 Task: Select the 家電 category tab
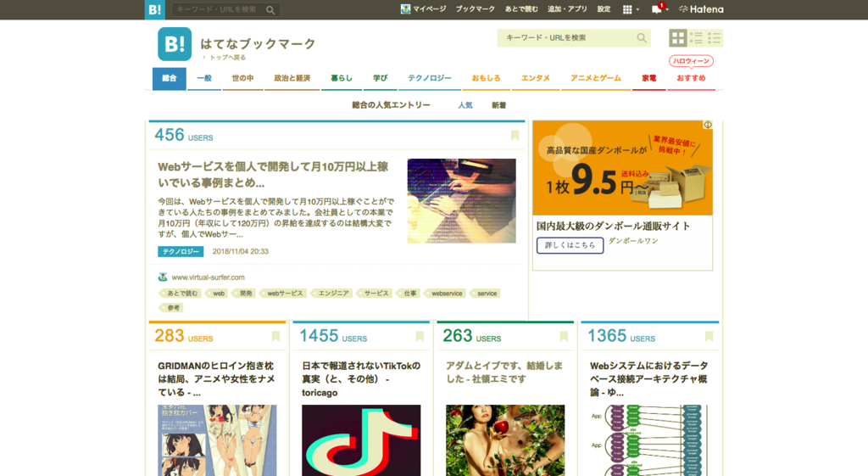649,79
